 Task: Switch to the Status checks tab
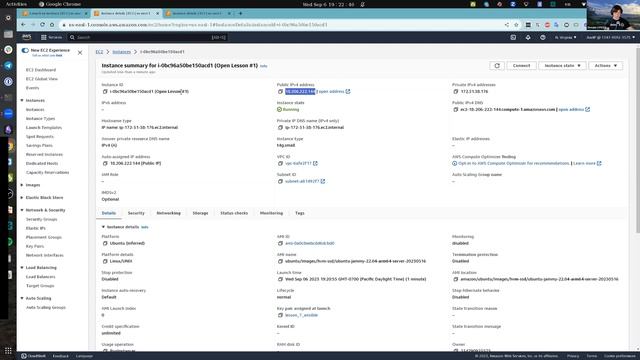click(234, 213)
